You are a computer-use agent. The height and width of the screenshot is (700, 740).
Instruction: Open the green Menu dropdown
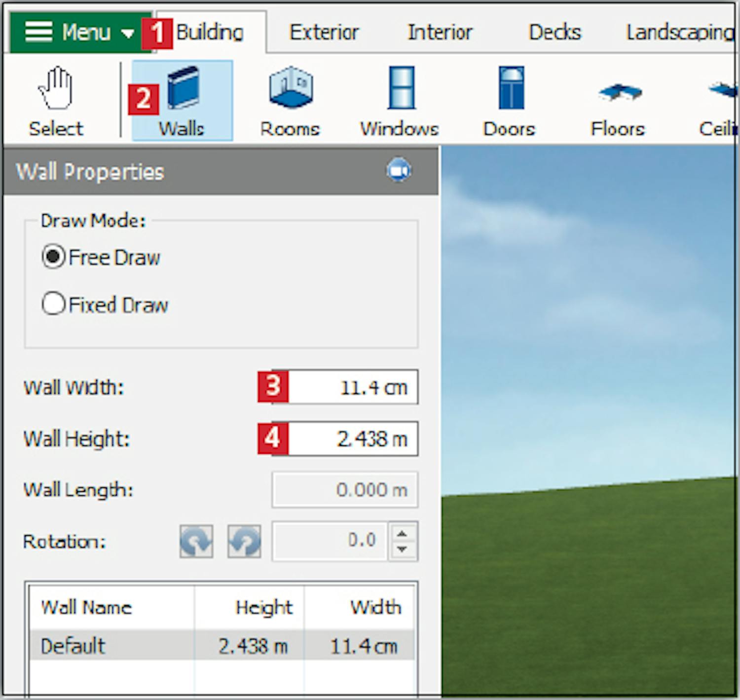79,33
